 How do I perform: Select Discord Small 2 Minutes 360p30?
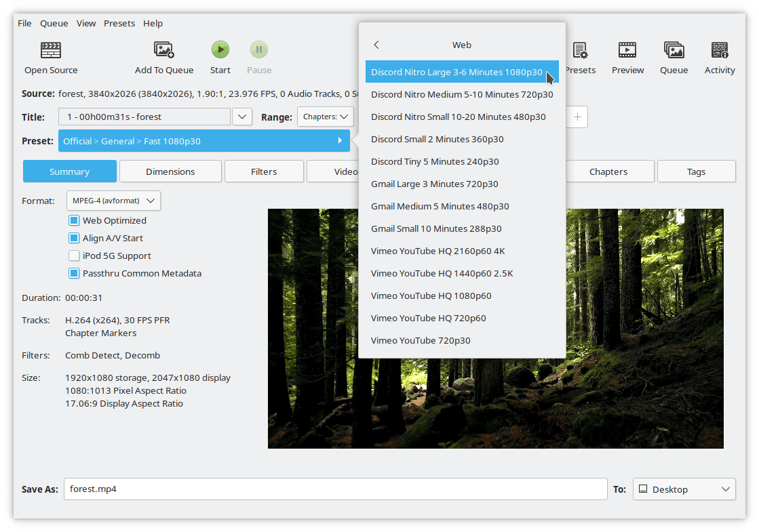click(x=462, y=140)
